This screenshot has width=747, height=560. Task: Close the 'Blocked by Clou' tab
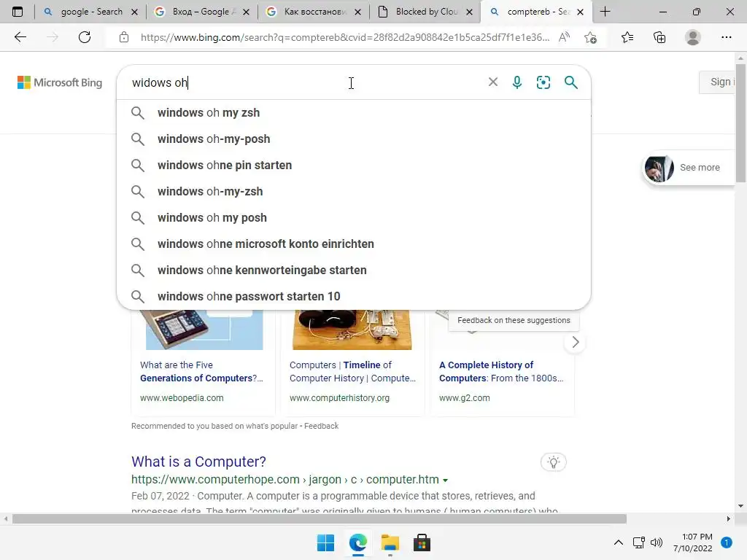coord(469,12)
